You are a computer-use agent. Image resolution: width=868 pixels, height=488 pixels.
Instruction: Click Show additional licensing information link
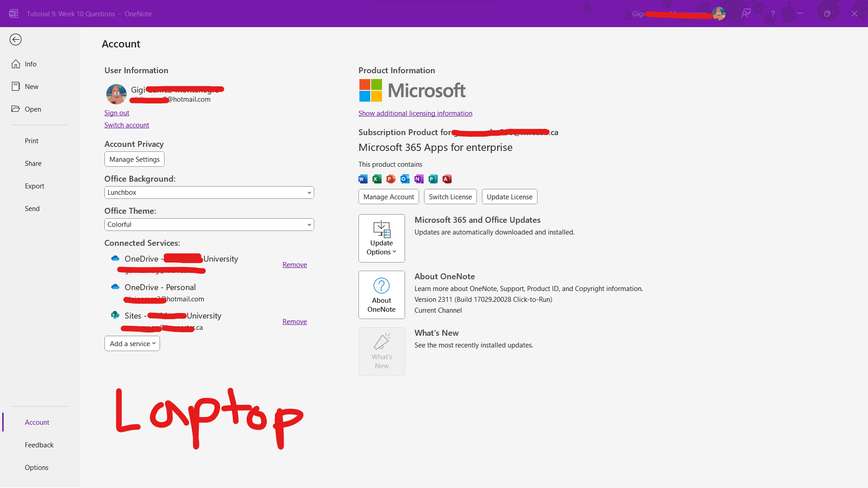click(415, 113)
